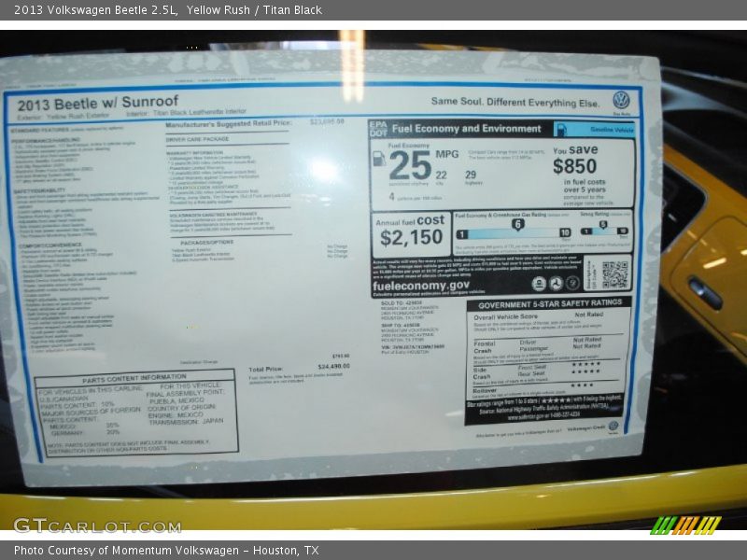Click the 22 city mileage value
This screenshot has height=560, width=747.
[441, 175]
